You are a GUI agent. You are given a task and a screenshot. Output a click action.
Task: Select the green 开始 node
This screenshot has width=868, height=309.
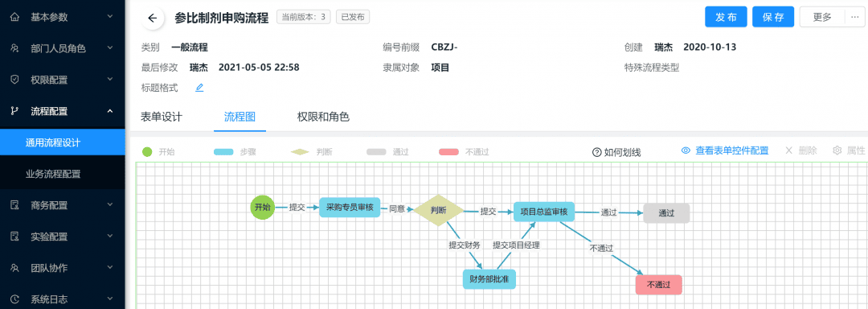pyautogui.click(x=262, y=207)
